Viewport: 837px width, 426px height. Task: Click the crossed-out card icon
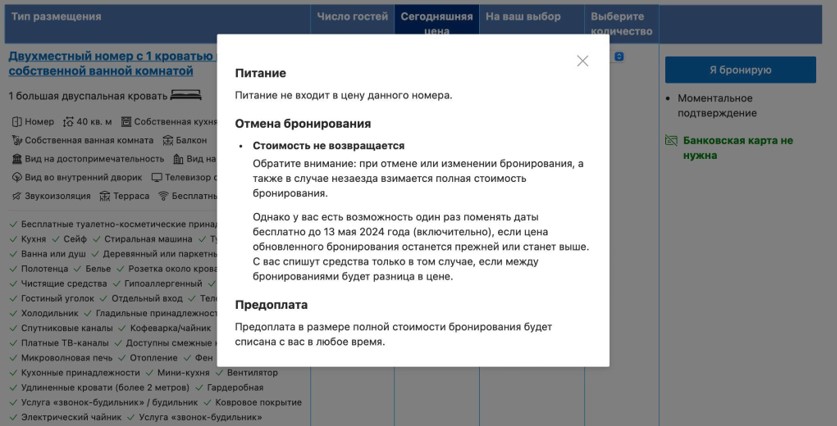(671, 141)
